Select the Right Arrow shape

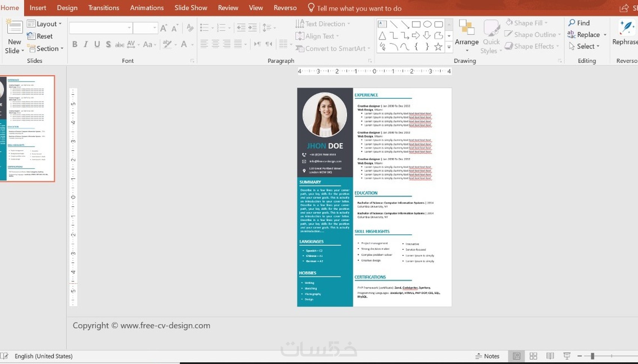coord(416,36)
